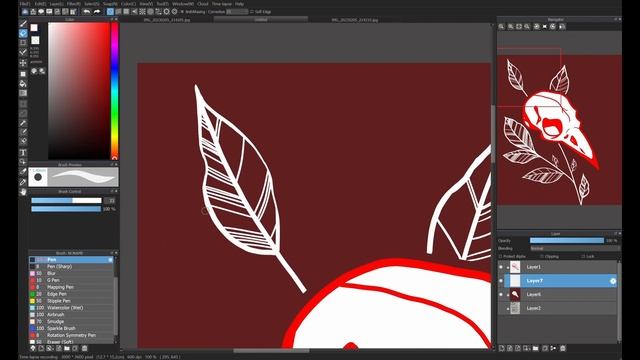
Task: Select the Brush tool in the left toolbar
Action: (x=23, y=24)
